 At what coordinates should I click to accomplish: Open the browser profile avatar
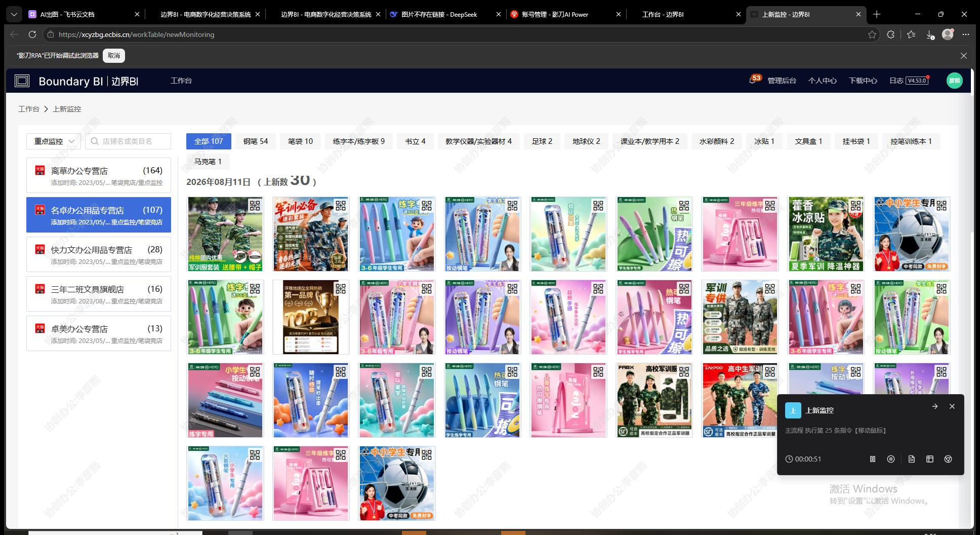click(948, 34)
